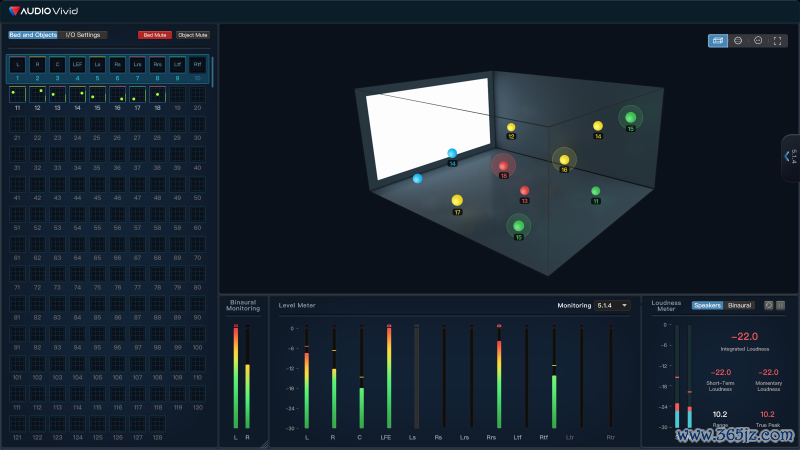
Task: Enter fullscreen in the 3D viewer
Action: tap(777, 41)
